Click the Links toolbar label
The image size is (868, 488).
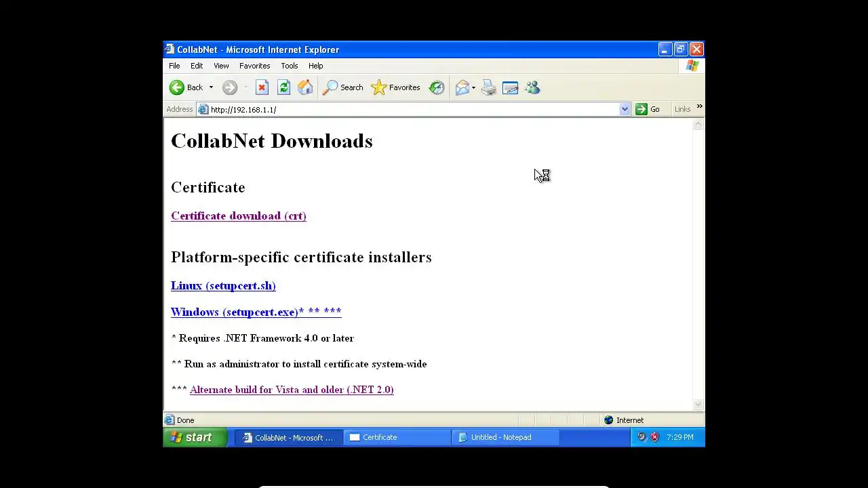point(682,109)
